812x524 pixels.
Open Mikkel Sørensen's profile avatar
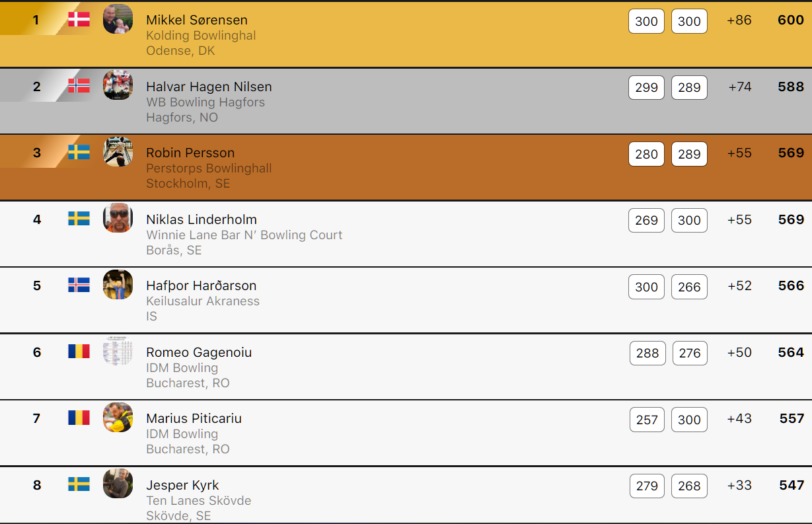tap(118, 19)
